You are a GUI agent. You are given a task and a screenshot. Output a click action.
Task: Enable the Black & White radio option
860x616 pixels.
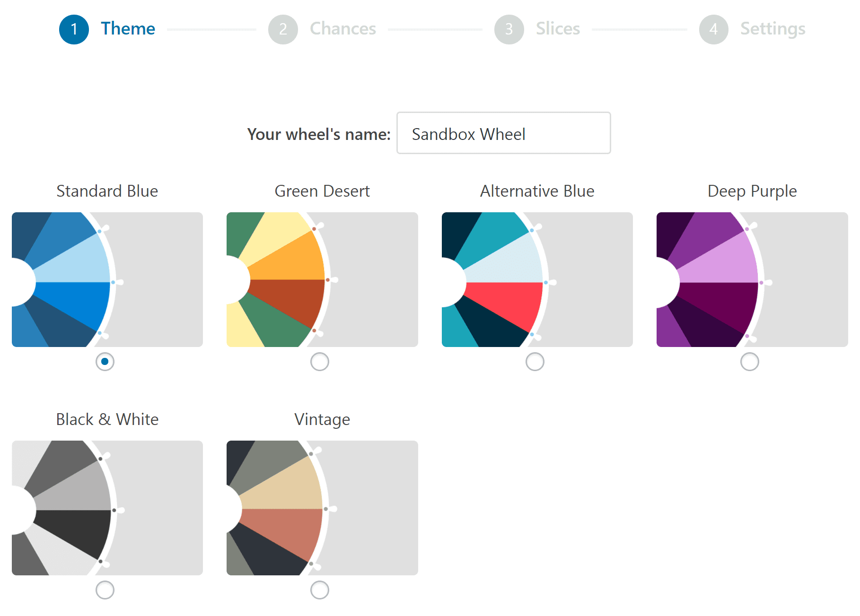pos(105,590)
